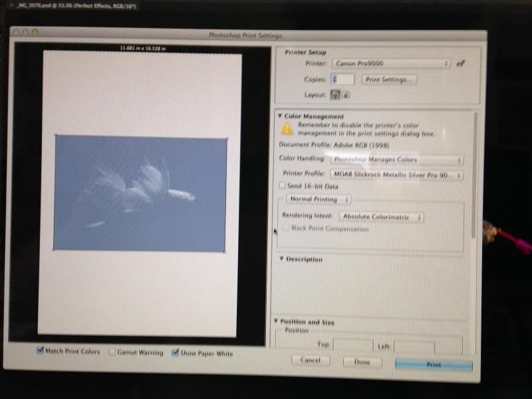The width and height of the screenshot is (532, 399).
Task: Open the Rendering Intent dropdown
Action: (381, 217)
